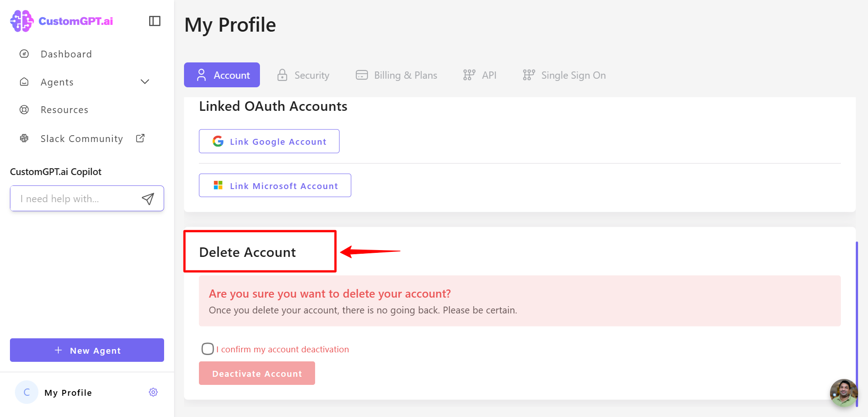Open the profile settings gear icon
This screenshot has width=868, height=417.
[153, 392]
